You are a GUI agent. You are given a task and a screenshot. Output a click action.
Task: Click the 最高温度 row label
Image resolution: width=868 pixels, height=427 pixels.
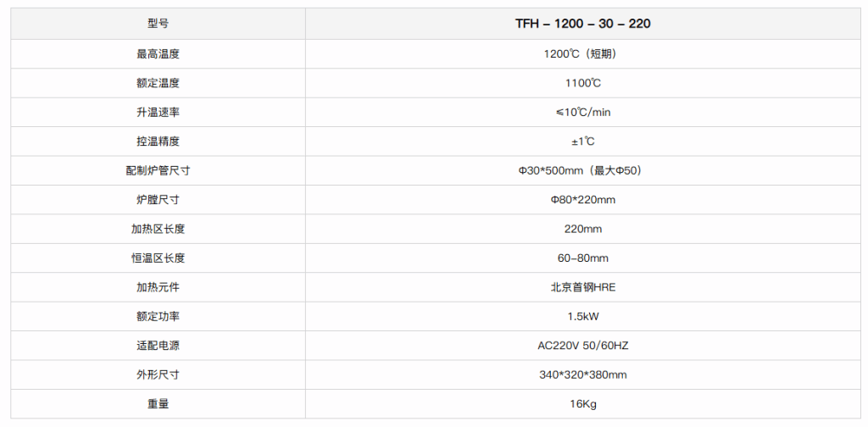pos(158,54)
